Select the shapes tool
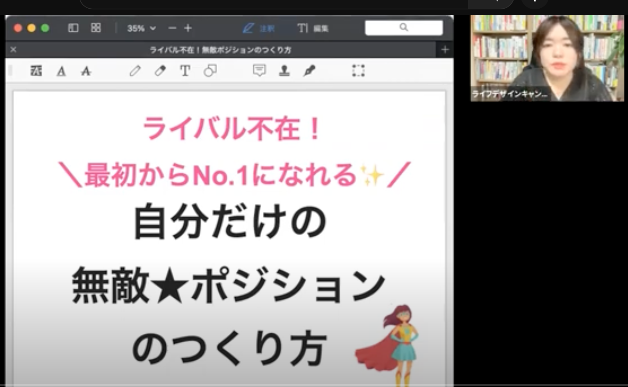Screen dimensions: 628x387 point(210,71)
